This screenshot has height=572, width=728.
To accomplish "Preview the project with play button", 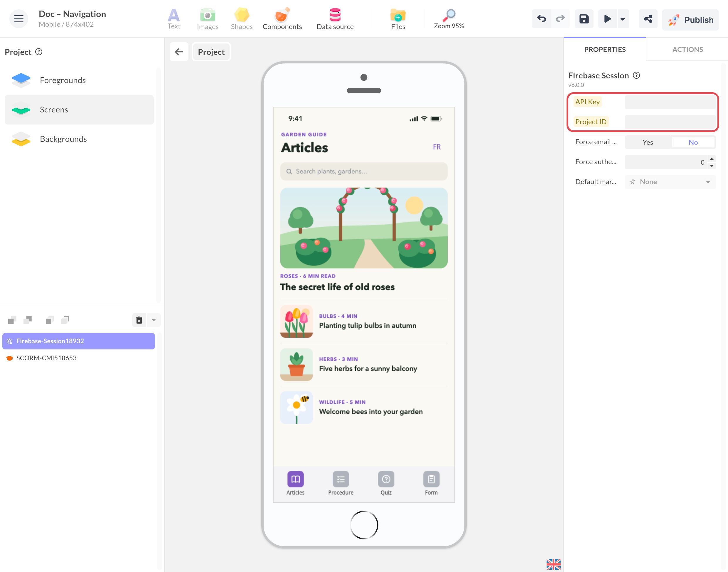I will point(607,19).
